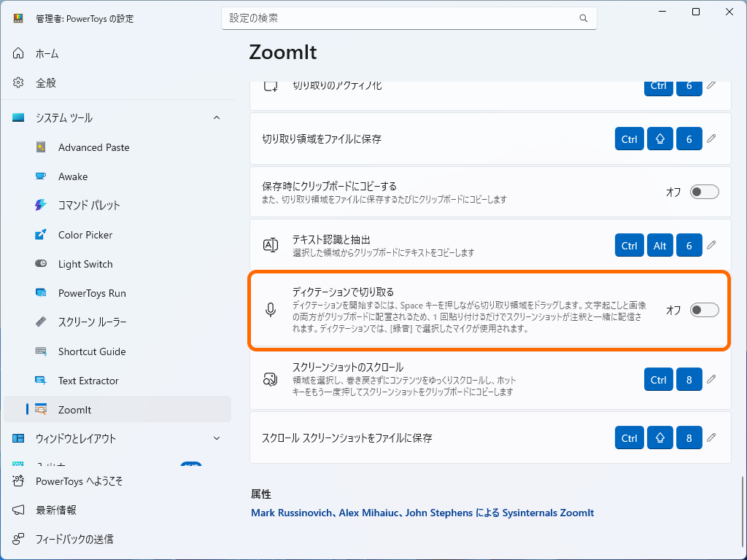Open フィードバックの送信 page

pyautogui.click(x=117, y=539)
